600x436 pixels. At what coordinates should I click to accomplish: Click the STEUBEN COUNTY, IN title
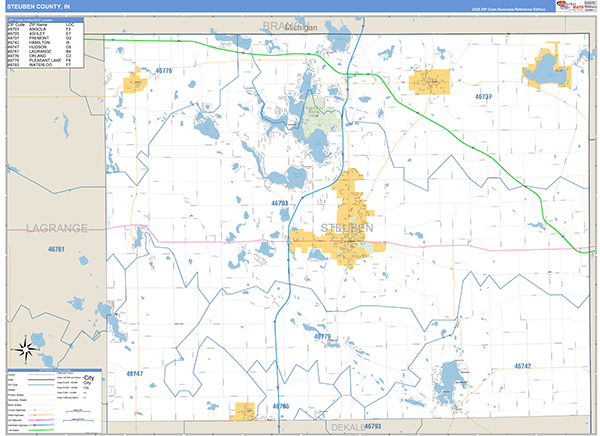(38, 7)
